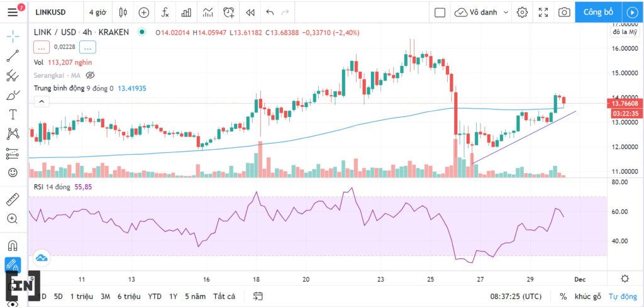Create a price alert with alarm icon

(229, 13)
